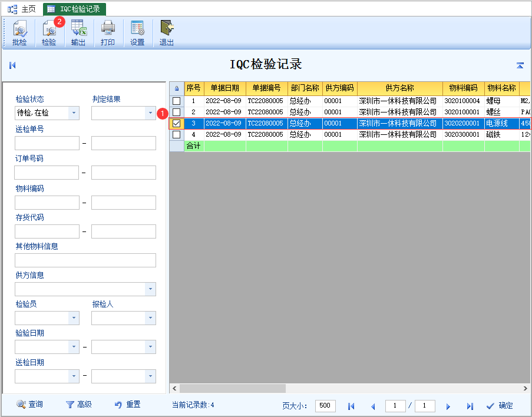Click the 部门名称 column header

305,88
